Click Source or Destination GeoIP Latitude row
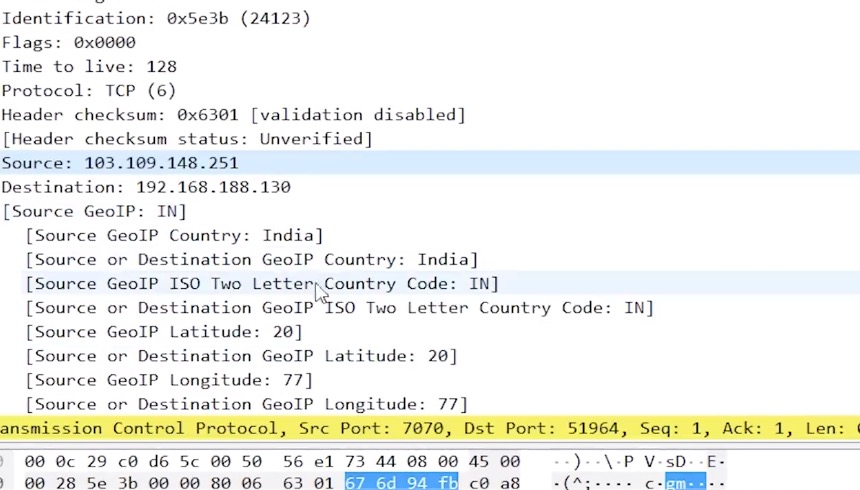This screenshot has height=490, width=860. point(241,355)
